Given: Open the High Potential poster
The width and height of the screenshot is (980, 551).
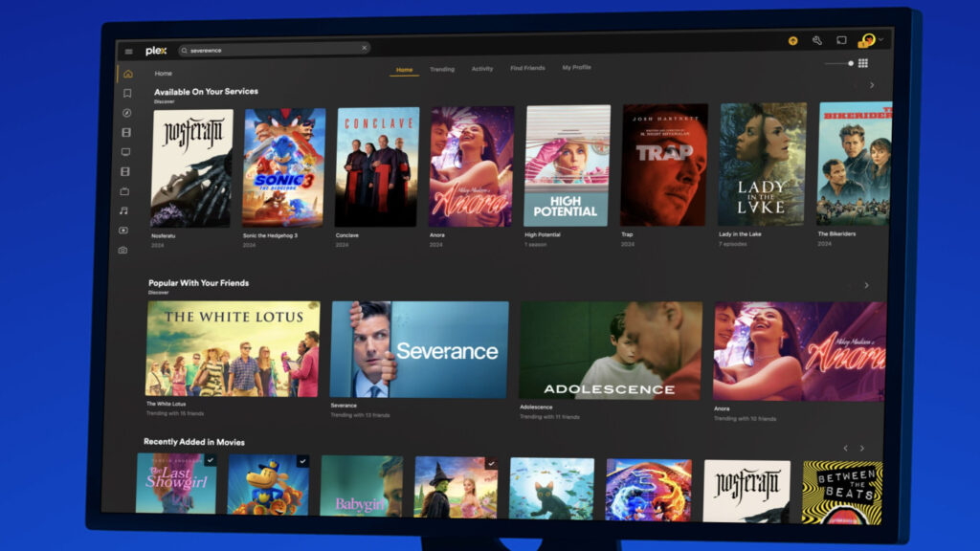Looking at the screenshot, I should click(567, 165).
